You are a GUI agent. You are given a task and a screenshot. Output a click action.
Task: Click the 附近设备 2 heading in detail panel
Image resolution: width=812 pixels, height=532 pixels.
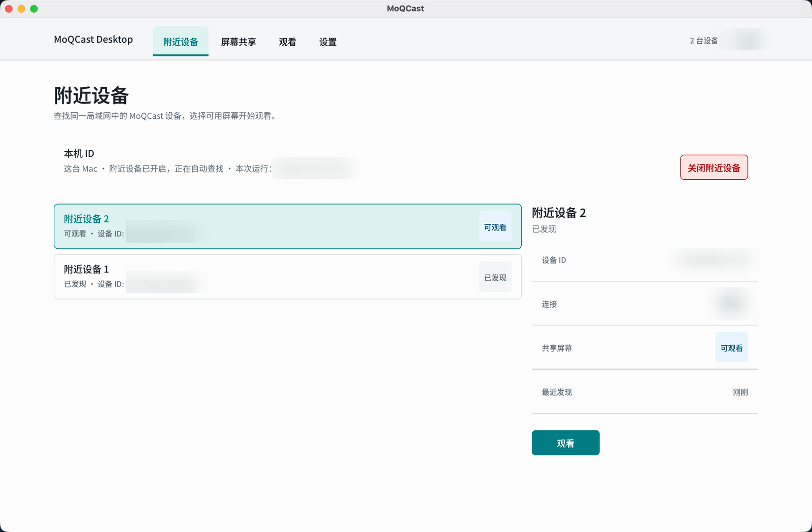point(559,213)
